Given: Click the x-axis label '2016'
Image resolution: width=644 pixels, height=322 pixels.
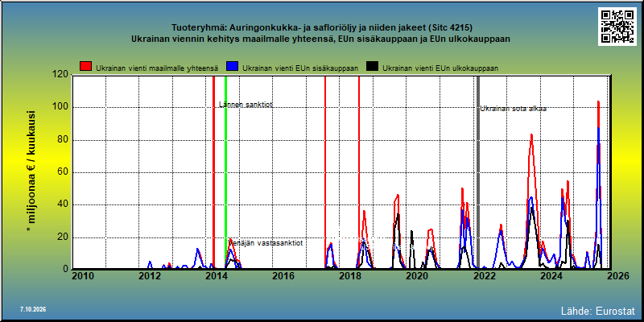Looking at the screenshot, I should coord(283,276).
